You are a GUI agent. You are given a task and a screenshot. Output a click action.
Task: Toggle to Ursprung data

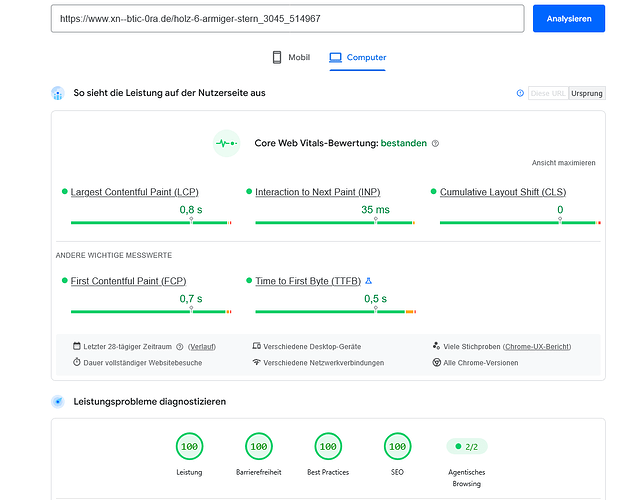coord(587,93)
